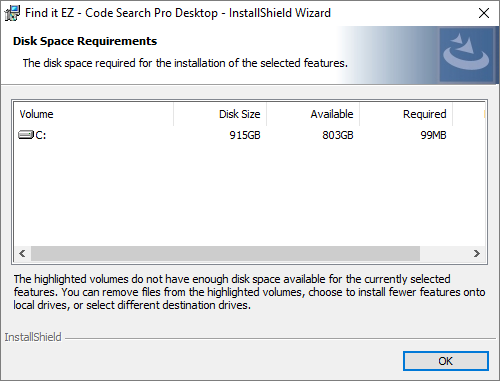Click the Required column header
Image resolution: width=500 pixels, height=381 pixels.
(406, 114)
